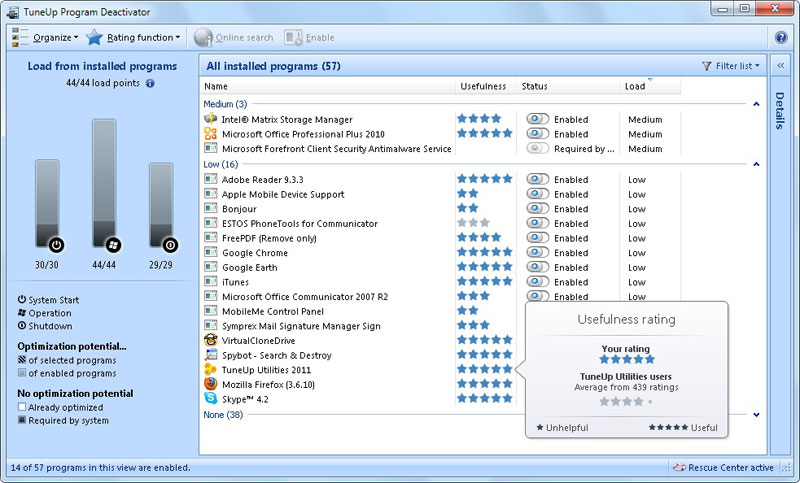Toggle FreePDF enabled switch
This screenshot has height=483, width=800.
(x=538, y=238)
